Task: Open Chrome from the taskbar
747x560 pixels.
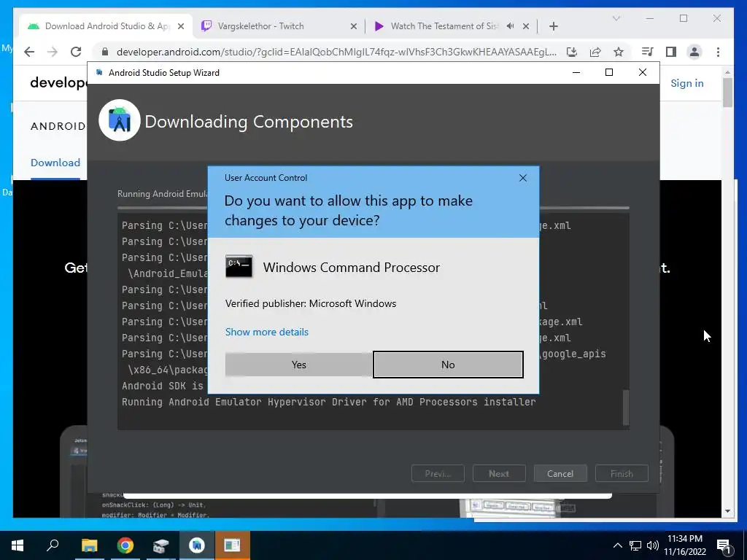Action: pyautogui.click(x=125, y=545)
